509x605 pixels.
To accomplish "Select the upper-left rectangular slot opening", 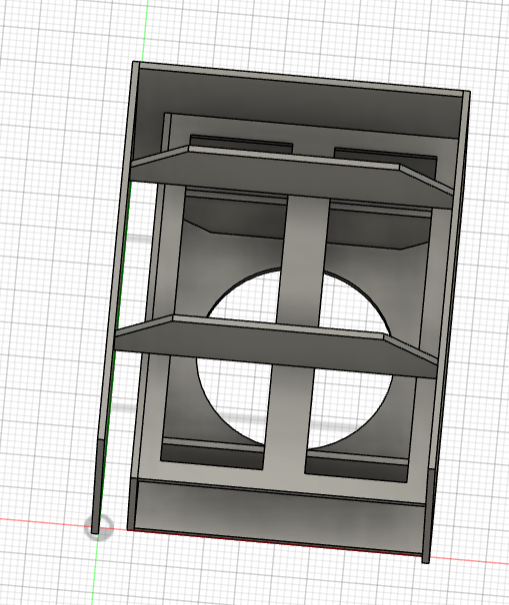I will [x=241, y=142].
